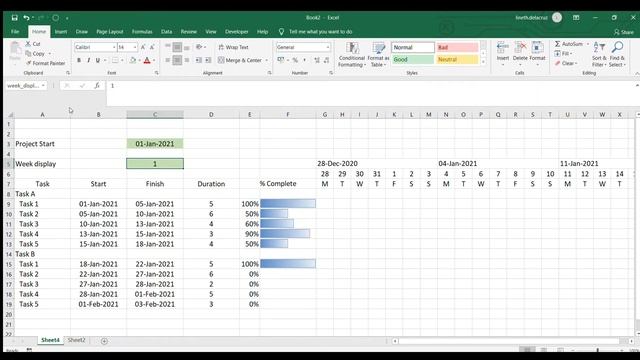Switch to the Formulas tab

(x=142, y=31)
